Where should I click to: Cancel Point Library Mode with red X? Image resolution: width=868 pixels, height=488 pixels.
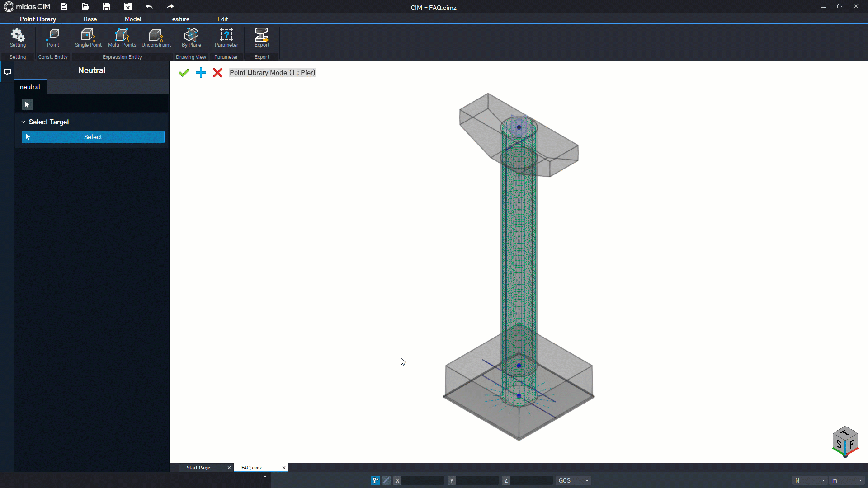pyautogui.click(x=218, y=72)
